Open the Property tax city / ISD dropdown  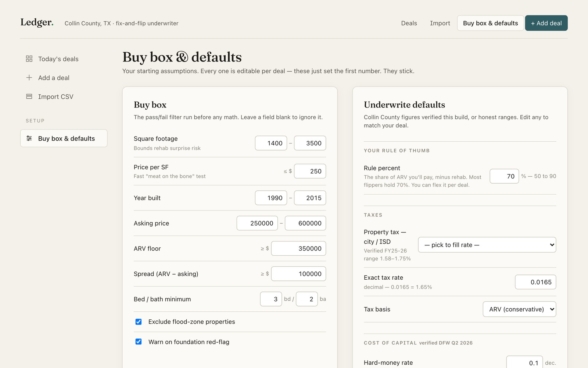(487, 245)
